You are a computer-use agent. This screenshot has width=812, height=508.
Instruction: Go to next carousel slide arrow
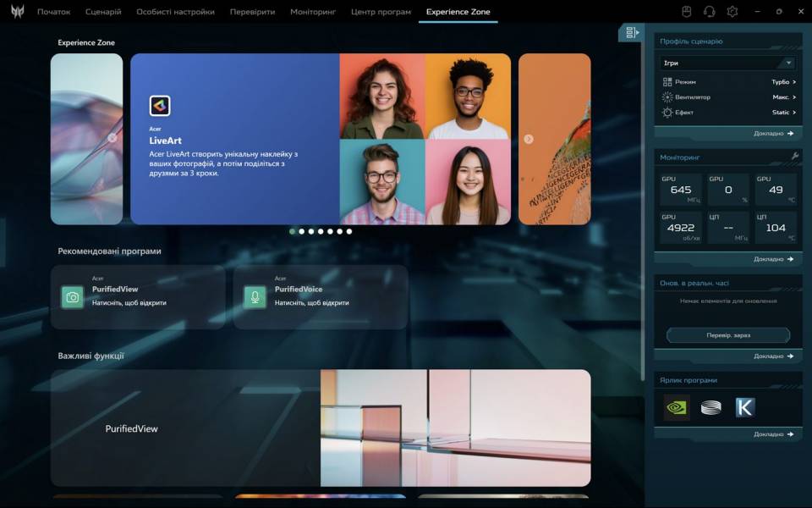(529, 139)
